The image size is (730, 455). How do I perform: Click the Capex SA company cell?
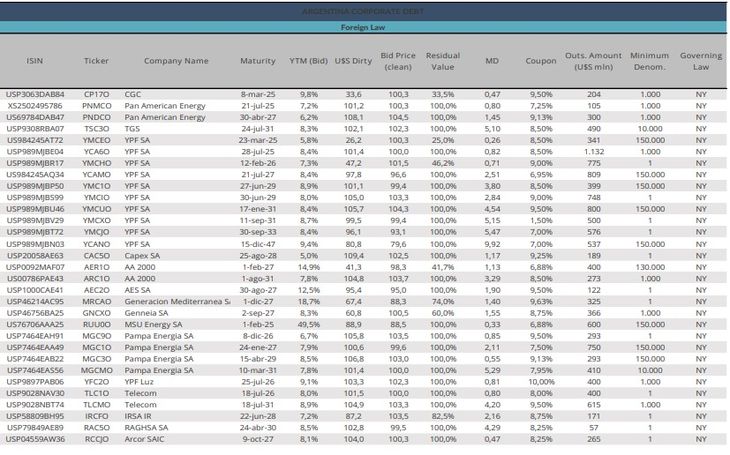146,255
